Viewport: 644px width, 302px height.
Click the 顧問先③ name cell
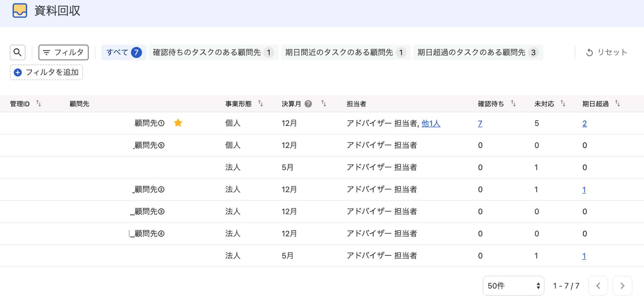click(147, 211)
